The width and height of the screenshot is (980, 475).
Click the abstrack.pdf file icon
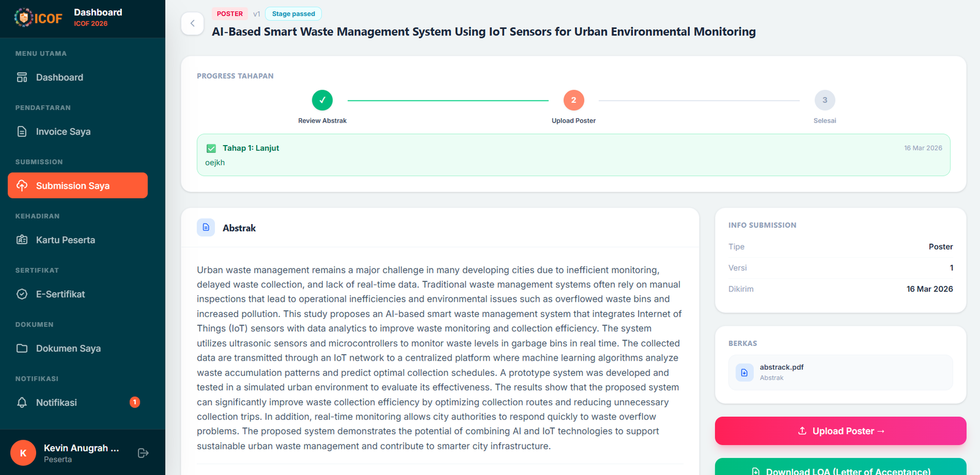pyautogui.click(x=744, y=372)
